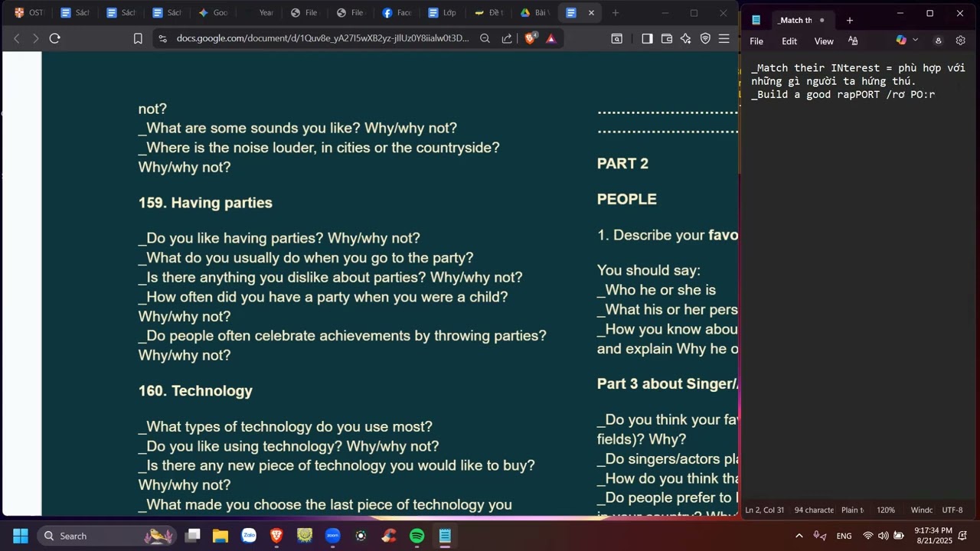Bookmark this page in Brave

click(x=138, y=38)
